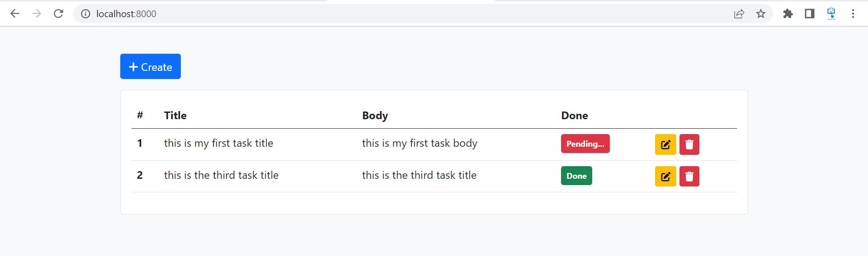Image resolution: width=868 pixels, height=256 pixels.
Task: Toggle the green Done status badge
Action: point(576,176)
